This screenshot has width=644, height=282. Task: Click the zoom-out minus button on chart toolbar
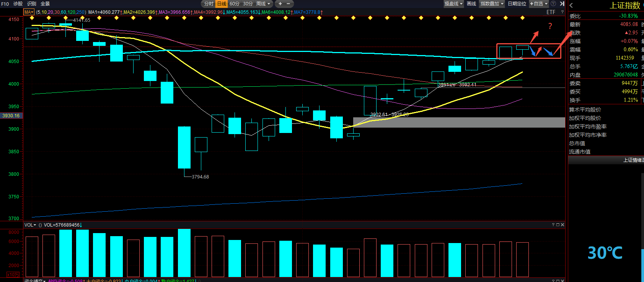(289, 4)
